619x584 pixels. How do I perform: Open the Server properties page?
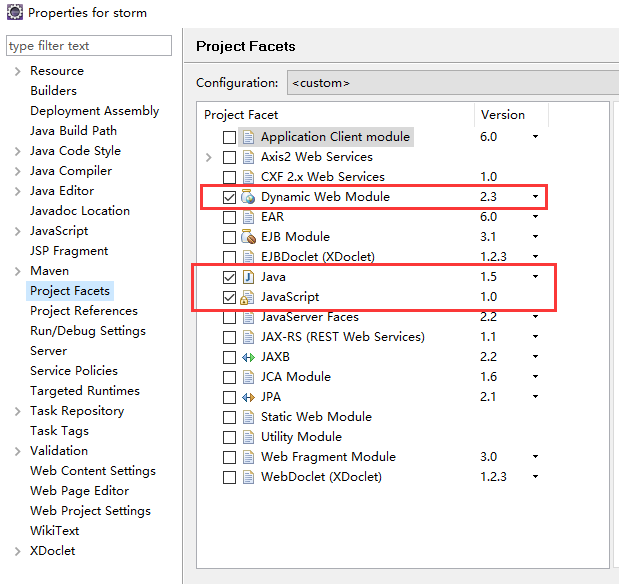click(x=49, y=351)
